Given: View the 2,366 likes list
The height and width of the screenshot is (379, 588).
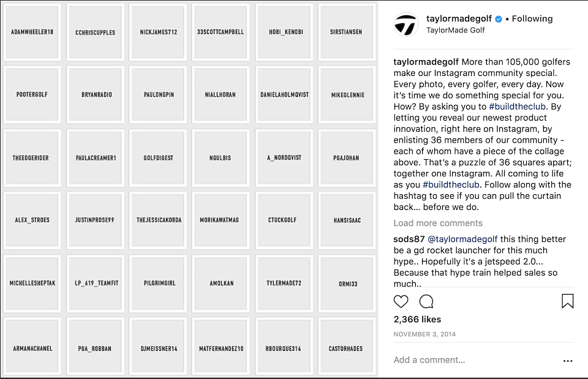Looking at the screenshot, I should click(417, 319).
